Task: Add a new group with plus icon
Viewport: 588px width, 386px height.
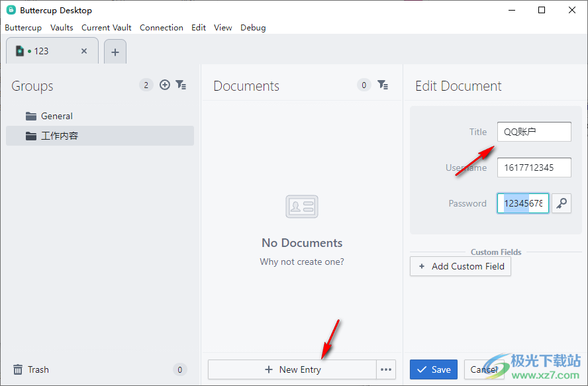Action: 165,85
